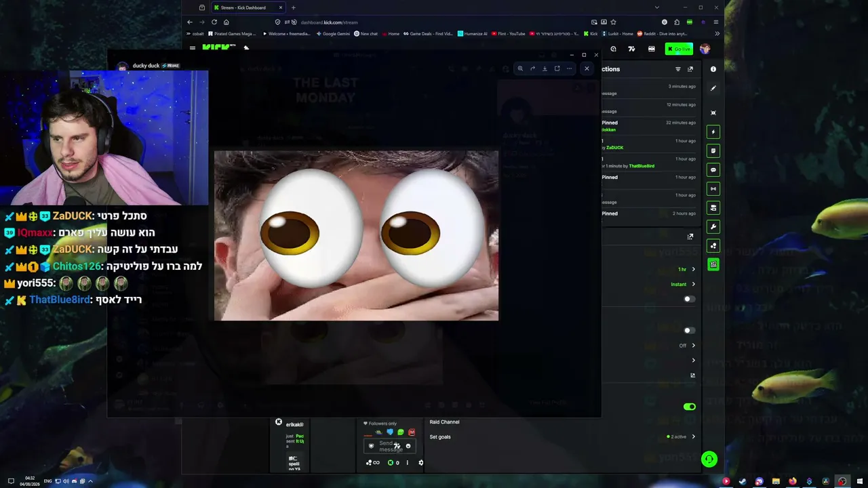
Task: Open browser application menu
Action: click(x=715, y=22)
